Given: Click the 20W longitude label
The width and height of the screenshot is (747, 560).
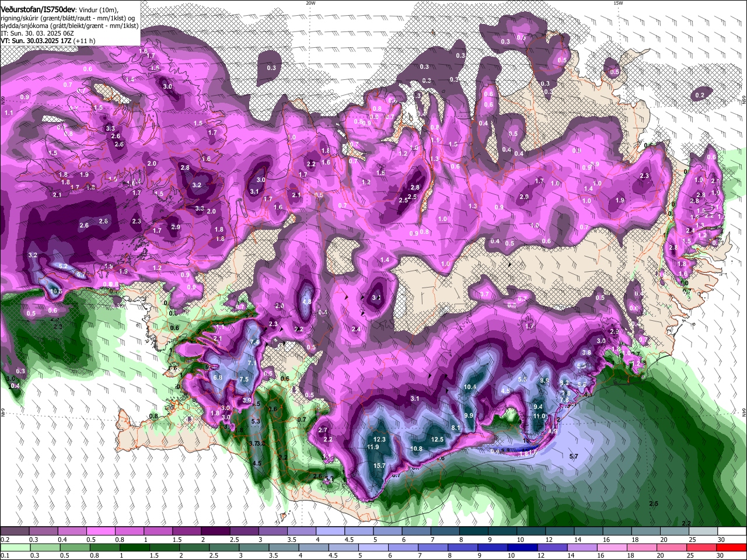Looking at the screenshot, I should 310,3.
